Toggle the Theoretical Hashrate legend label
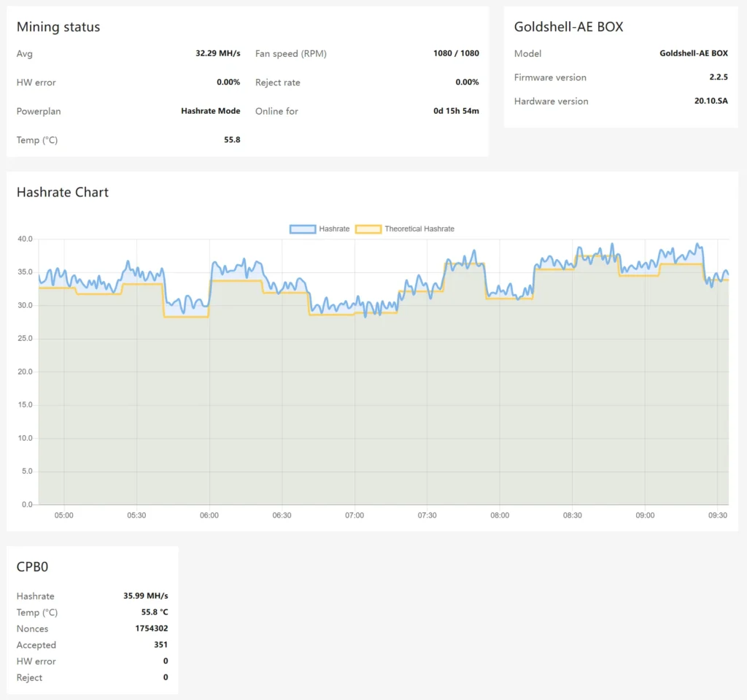The height and width of the screenshot is (700, 747). [419, 228]
